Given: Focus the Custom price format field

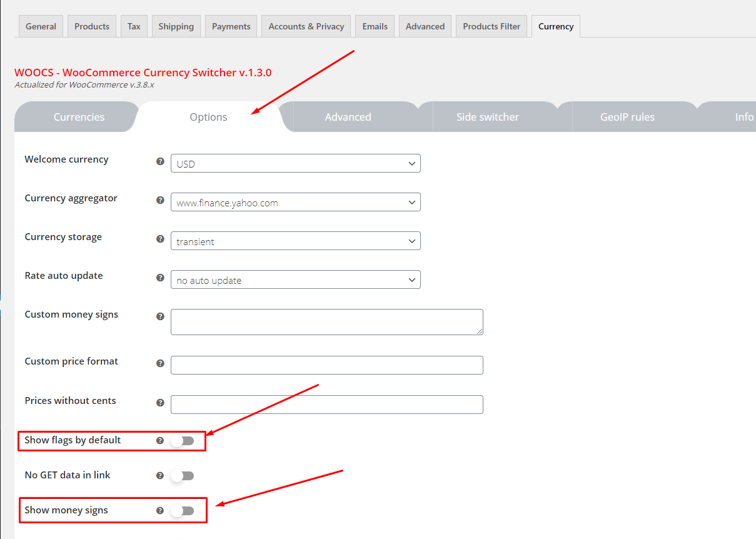Looking at the screenshot, I should tap(327, 365).
